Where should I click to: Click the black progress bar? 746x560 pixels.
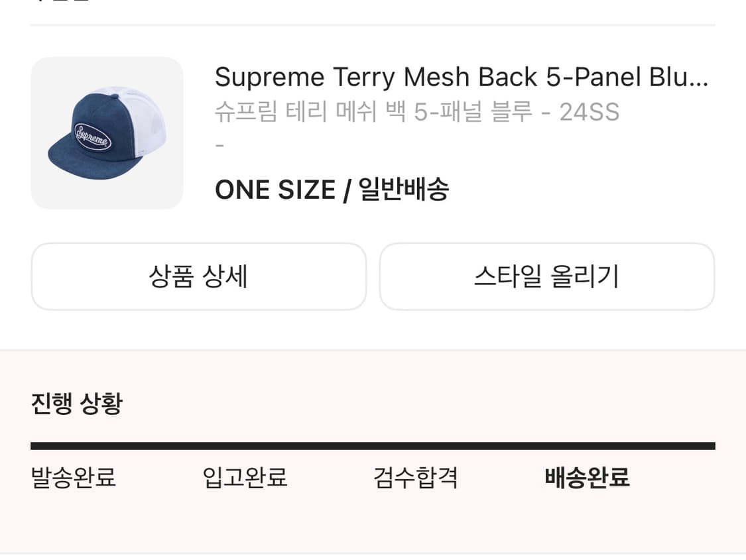373,446
